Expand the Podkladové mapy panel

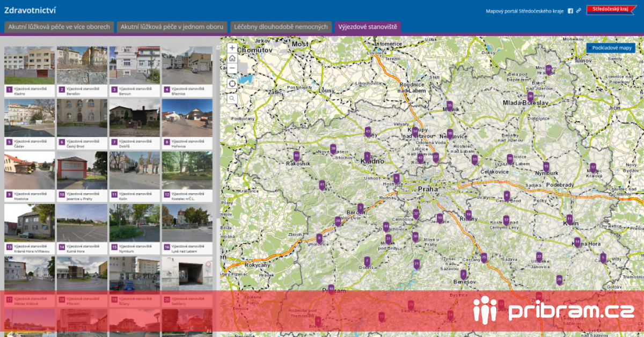pos(611,48)
